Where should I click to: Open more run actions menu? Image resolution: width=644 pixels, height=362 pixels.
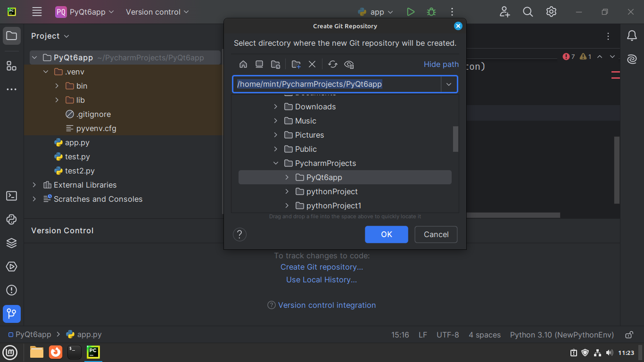click(x=452, y=12)
